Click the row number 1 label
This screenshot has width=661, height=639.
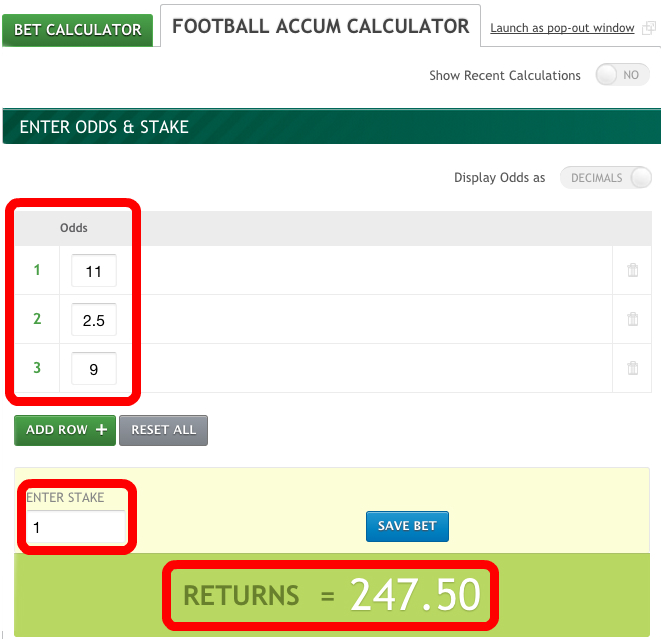tap(37, 270)
